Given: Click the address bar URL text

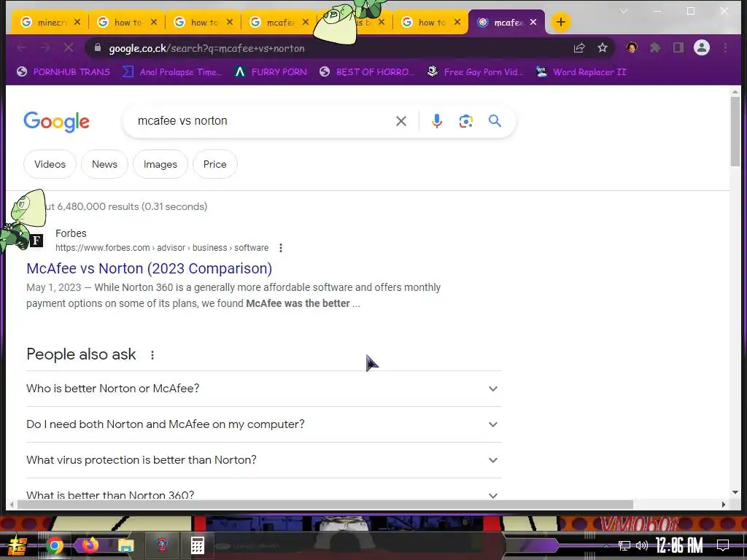Looking at the screenshot, I should (206, 48).
